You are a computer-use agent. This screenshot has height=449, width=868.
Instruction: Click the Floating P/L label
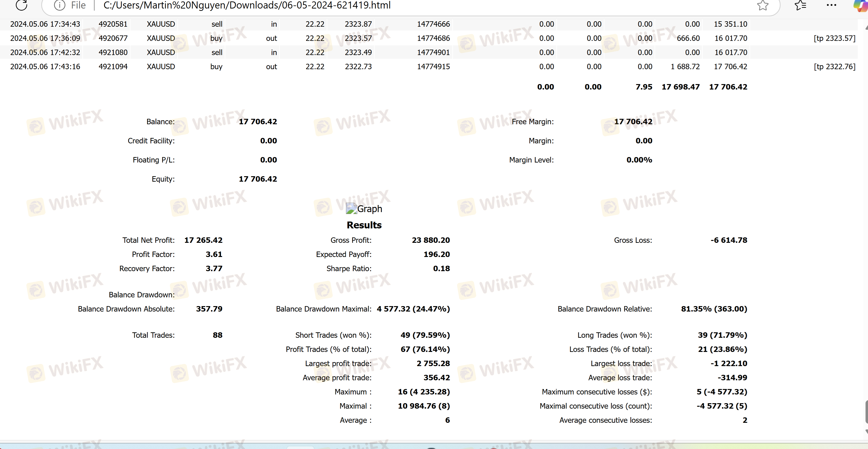[x=154, y=160]
